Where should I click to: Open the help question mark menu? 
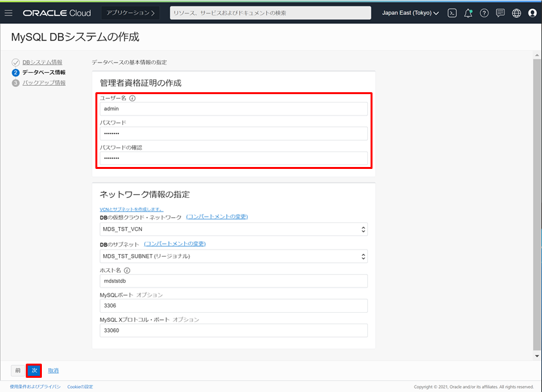pos(484,13)
